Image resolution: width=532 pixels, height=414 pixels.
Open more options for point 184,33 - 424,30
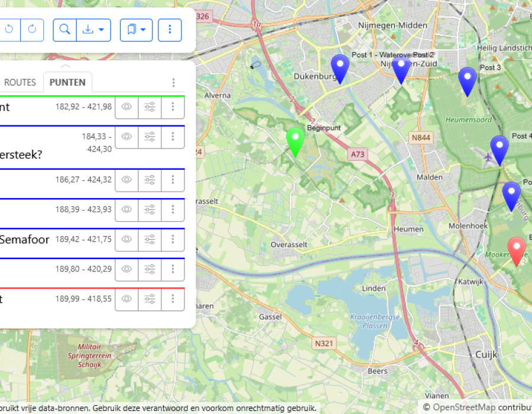click(173, 137)
